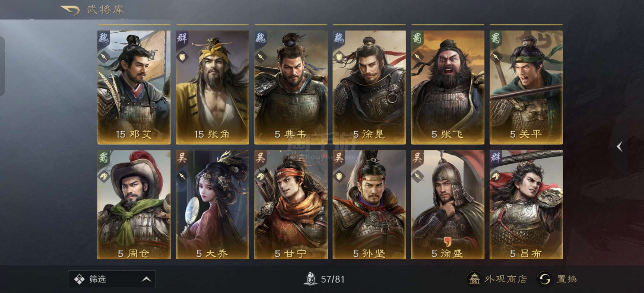The image size is (644, 293).
Task: Expand the side panel with the left chevron
Action: (620, 147)
